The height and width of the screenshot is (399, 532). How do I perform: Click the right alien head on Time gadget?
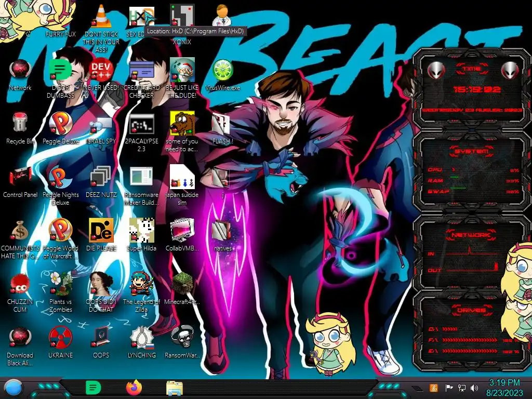[510, 70]
